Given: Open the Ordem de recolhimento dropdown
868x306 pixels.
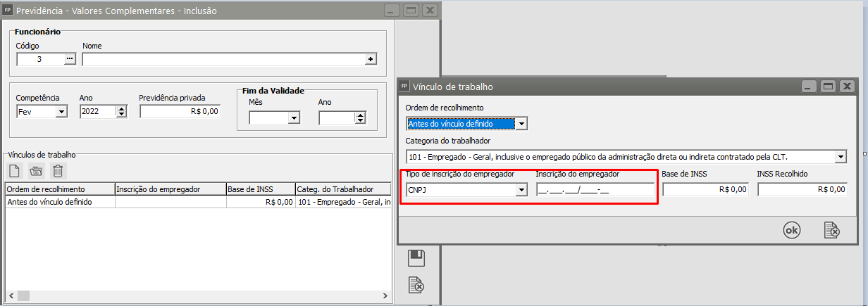Looking at the screenshot, I should [521, 124].
